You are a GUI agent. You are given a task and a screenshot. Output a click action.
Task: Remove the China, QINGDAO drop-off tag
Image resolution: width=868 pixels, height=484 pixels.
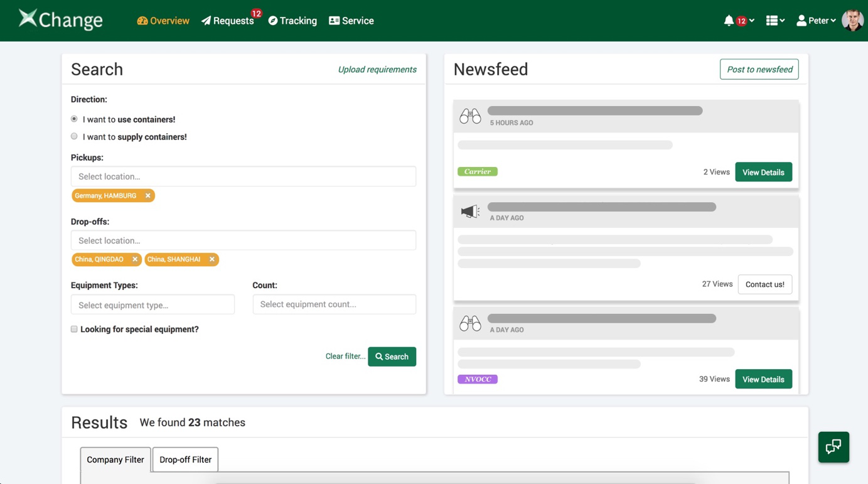point(135,259)
